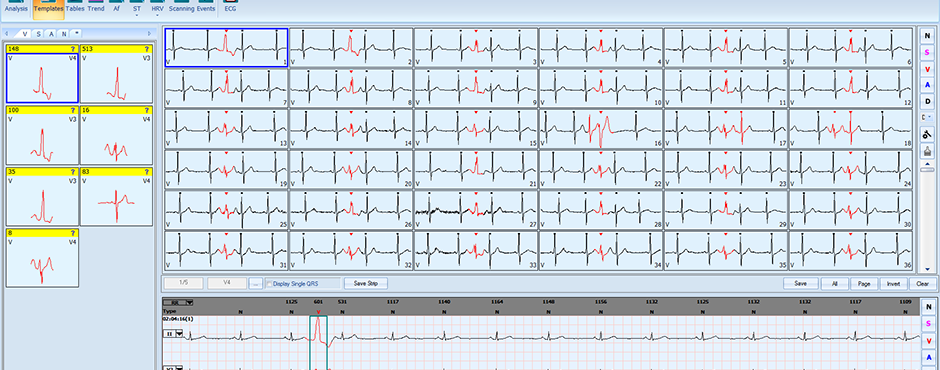The image size is (940, 370).
Task: Click the scissors cut tool icon
Action: pos(928,135)
